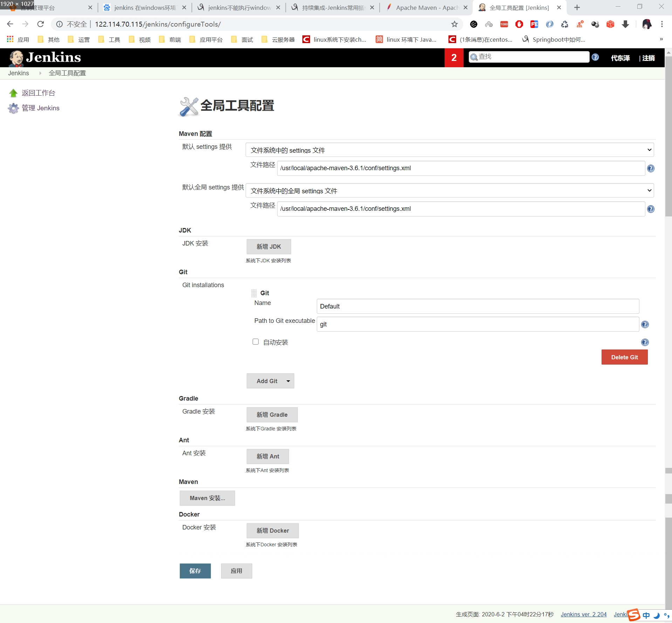The width and height of the screenshot is (672, 623).
Task: Click the Jenkins logo in header
Action: coord(45,58)
